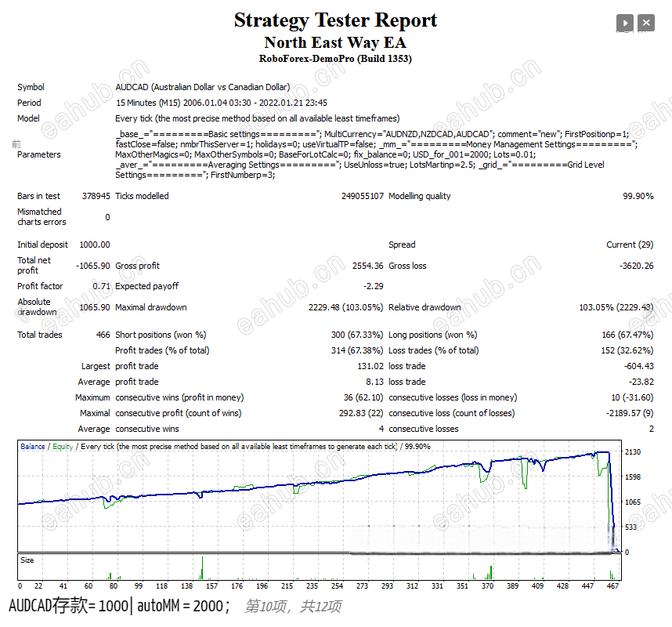Click the Maximal drawdown value 2229.48 (103.05%)

pos(346,307)
